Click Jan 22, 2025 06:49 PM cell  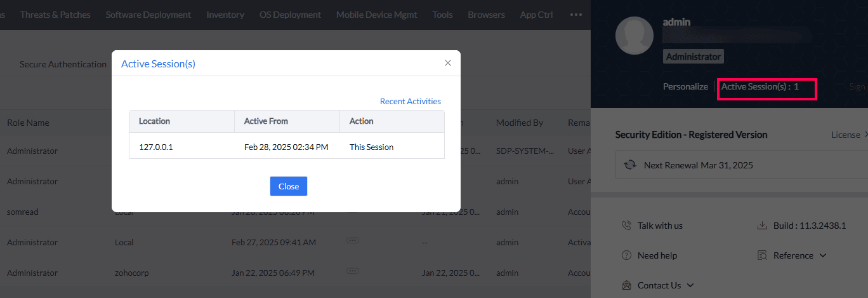[x=273, y=273]
